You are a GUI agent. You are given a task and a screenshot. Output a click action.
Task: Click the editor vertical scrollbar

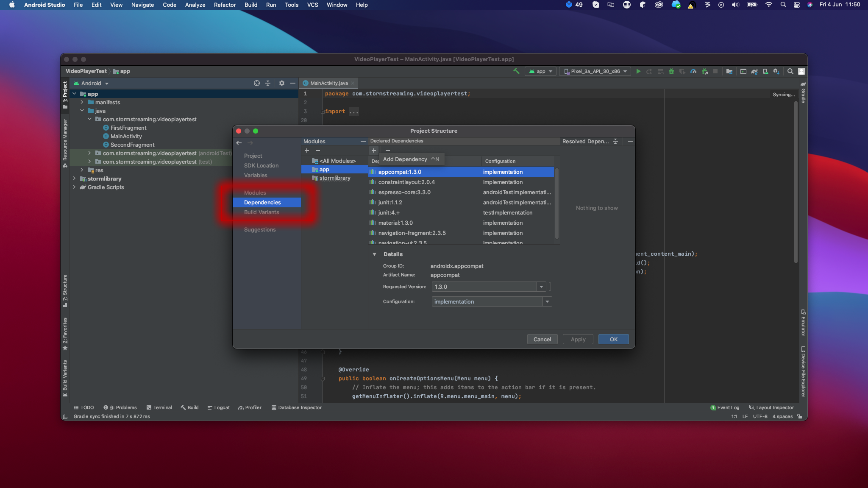796,182
